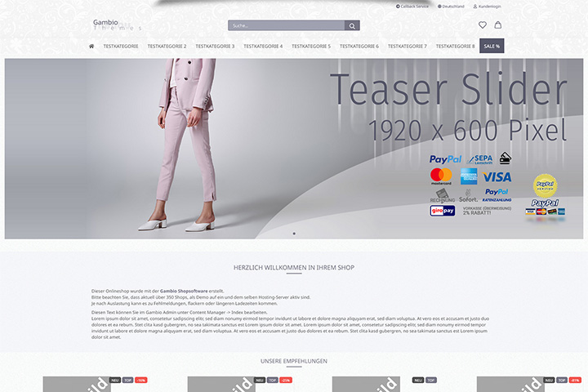Click the giropay logo in banner
Image resolution: width=588 pixels, height=392 pixels.
pos(443,211)
